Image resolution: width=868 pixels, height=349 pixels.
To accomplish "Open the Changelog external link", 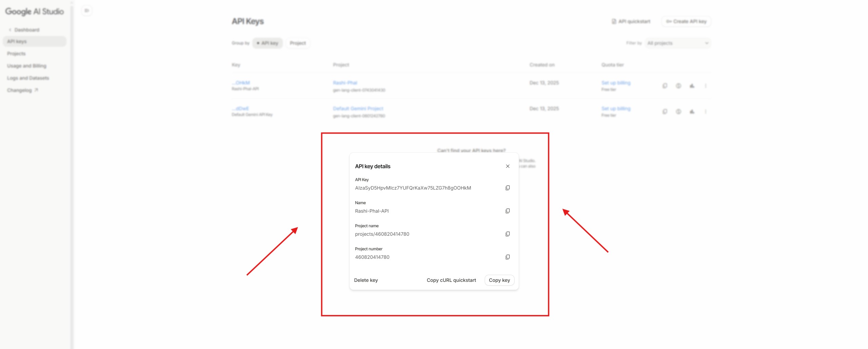I will [x=22, y=90].
